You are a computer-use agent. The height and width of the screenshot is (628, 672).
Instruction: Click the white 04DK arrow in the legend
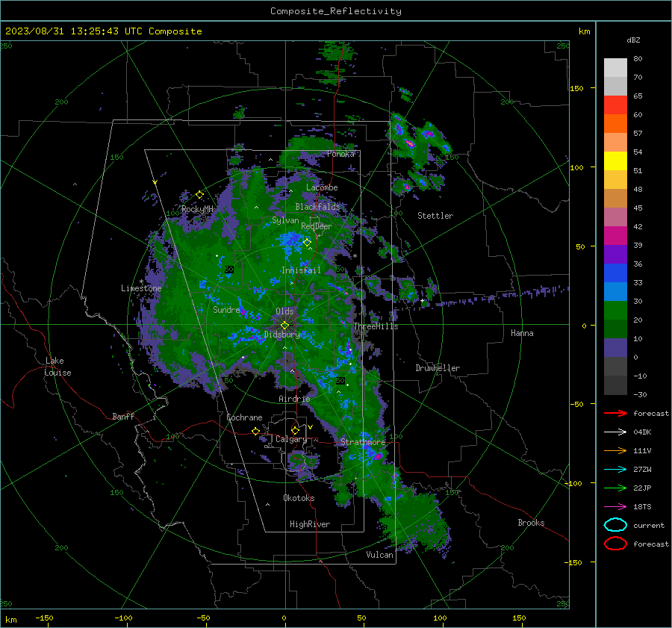tap(615, 432)
